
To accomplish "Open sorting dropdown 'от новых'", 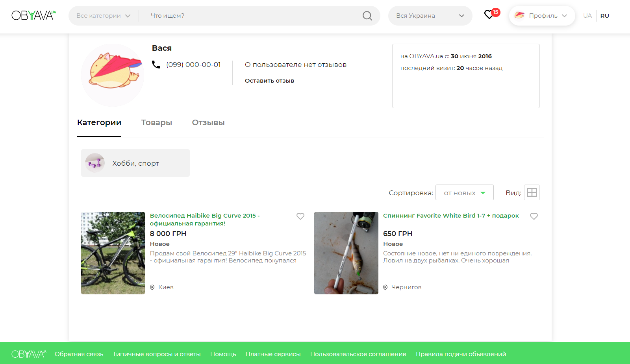I will [464, 193].
